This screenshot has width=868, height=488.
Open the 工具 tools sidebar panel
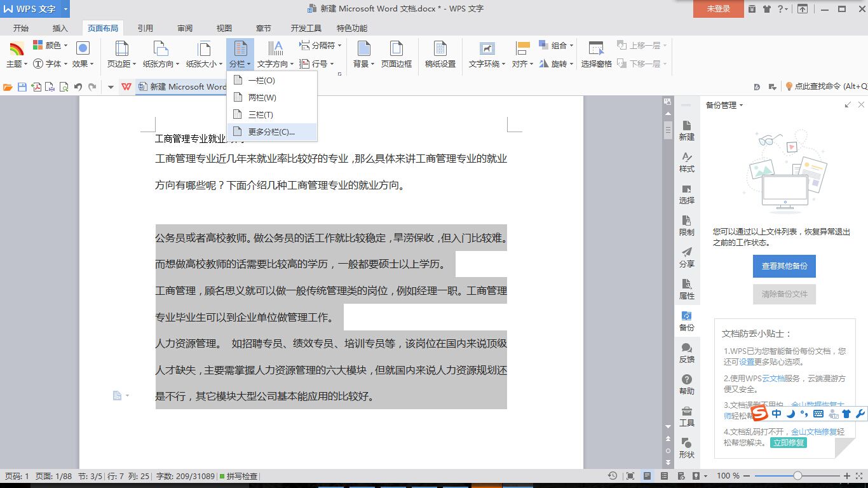click(687, 416)
